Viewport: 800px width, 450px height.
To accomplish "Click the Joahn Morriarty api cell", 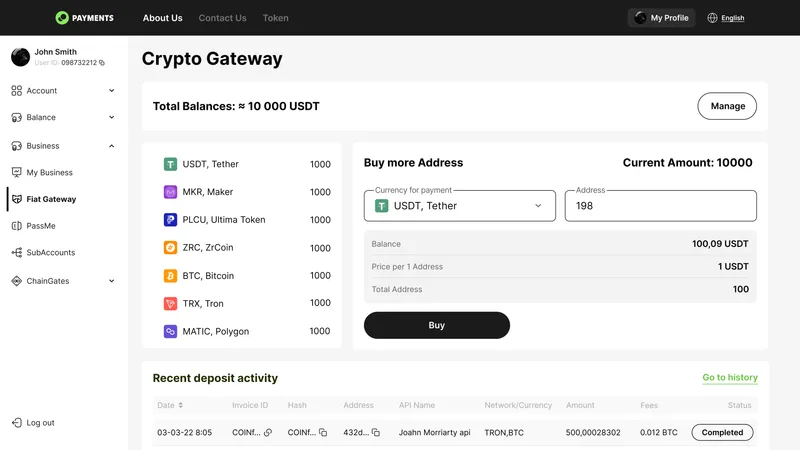I will pos(435,433).
